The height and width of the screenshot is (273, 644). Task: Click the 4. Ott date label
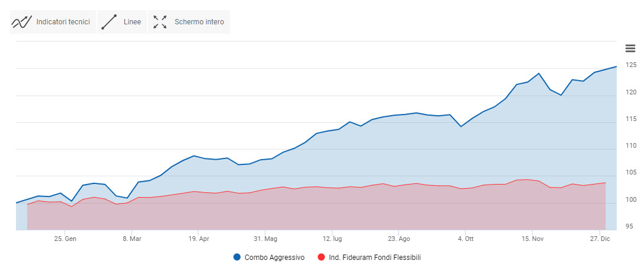point(466,239)
